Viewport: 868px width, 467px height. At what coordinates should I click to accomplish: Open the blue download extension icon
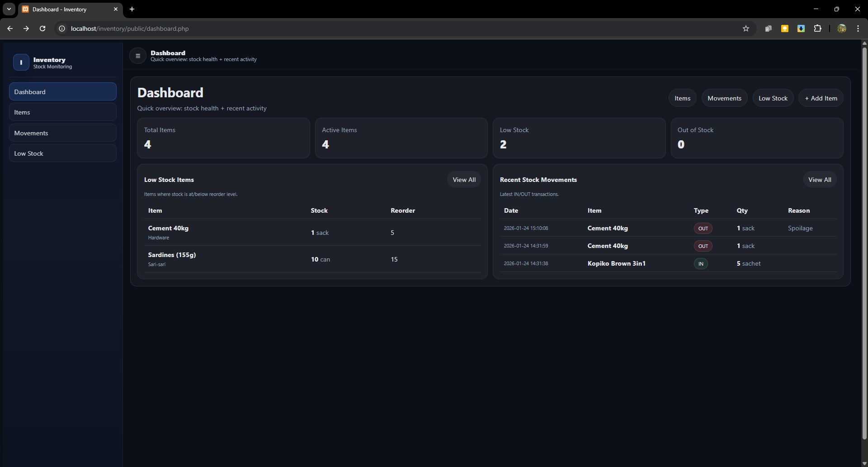pyautogui.click(x=801, y=29)
